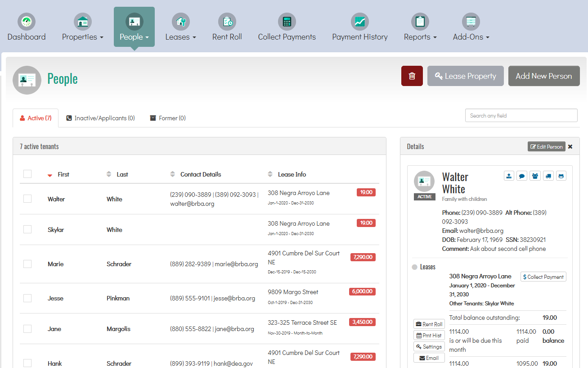This screenshot has width=588, height=368.
Task: Switch to the Inactive/Applicants tab
Action: pyautogui.click(x=100, y=118)
